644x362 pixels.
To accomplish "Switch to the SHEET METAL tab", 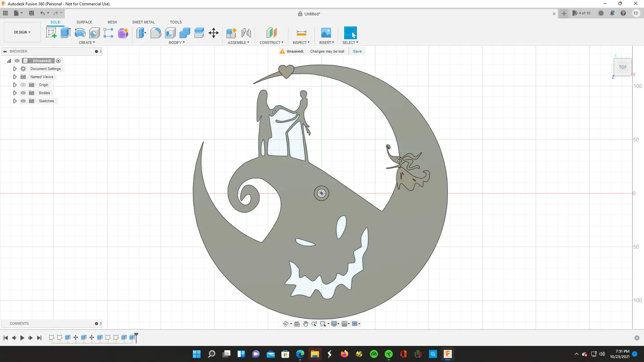I will tap(144, 22).
